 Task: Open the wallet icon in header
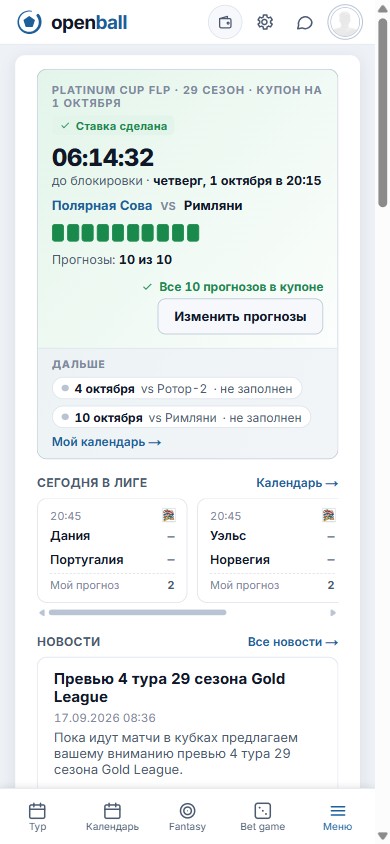[x=225, y=23]
